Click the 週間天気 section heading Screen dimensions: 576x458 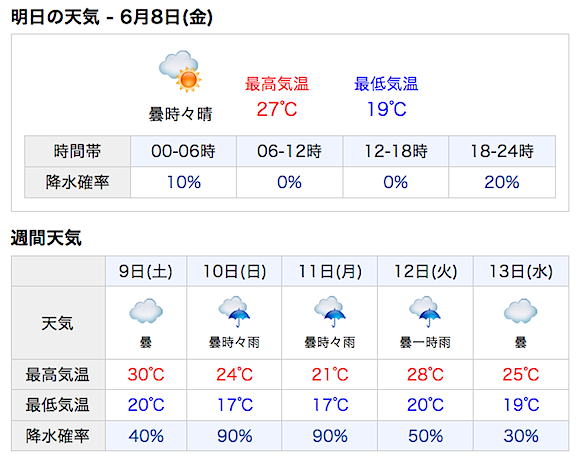pos(46,238)
